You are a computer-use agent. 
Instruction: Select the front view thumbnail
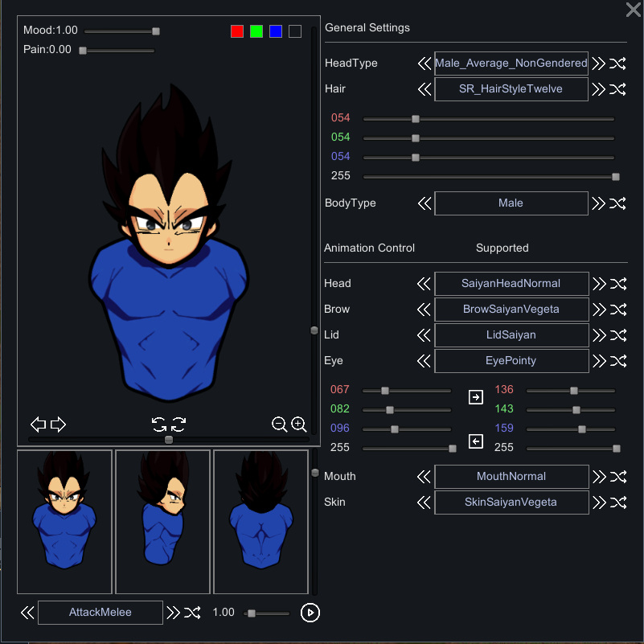pos(64,522)
